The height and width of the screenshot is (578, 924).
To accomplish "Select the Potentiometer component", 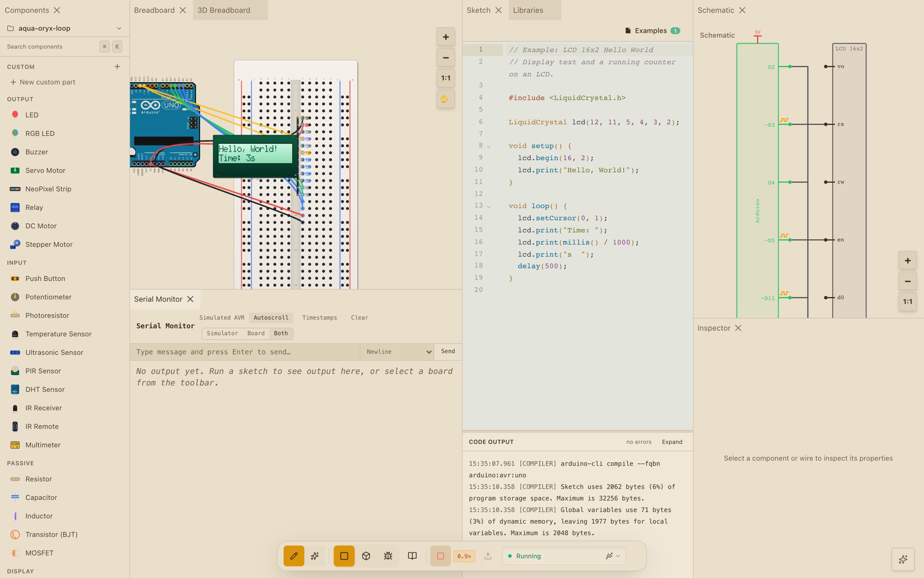I will click(65, 297).
